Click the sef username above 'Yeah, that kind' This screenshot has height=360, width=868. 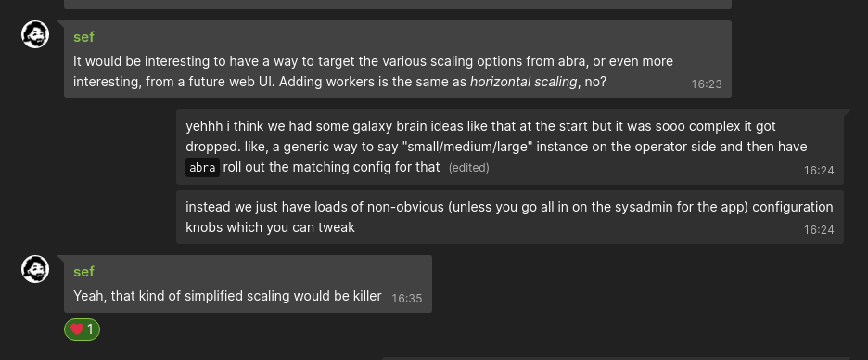pos(83,272)
